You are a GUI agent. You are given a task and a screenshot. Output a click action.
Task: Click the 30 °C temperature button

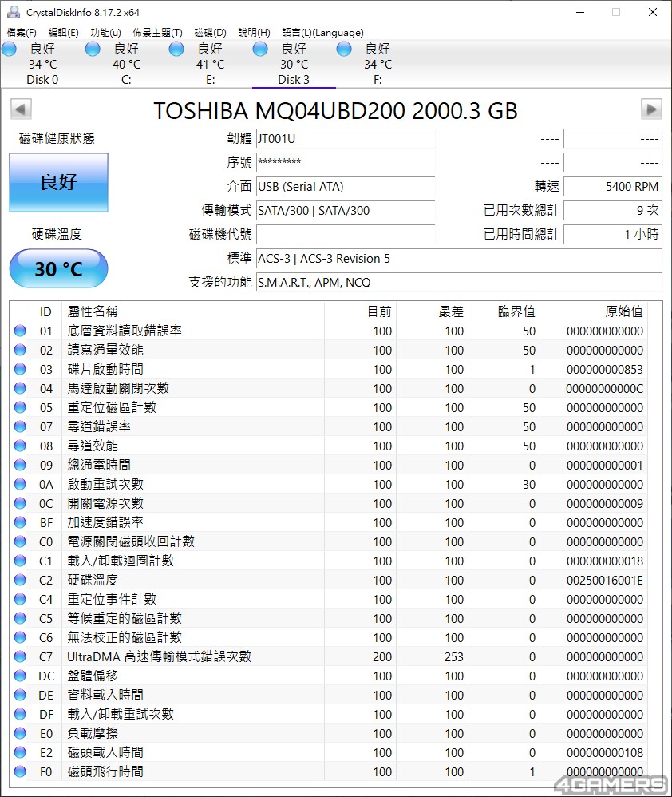coord(58,268)
